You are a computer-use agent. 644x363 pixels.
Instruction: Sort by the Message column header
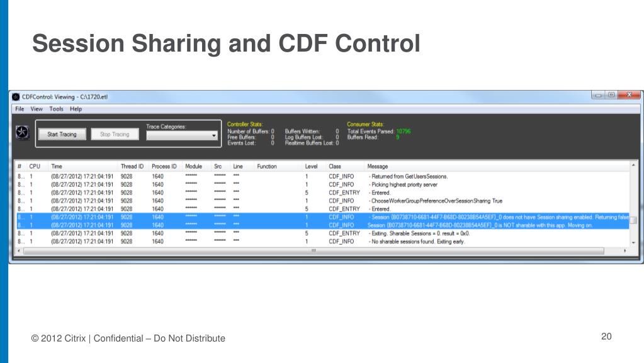tap(378, 166)
